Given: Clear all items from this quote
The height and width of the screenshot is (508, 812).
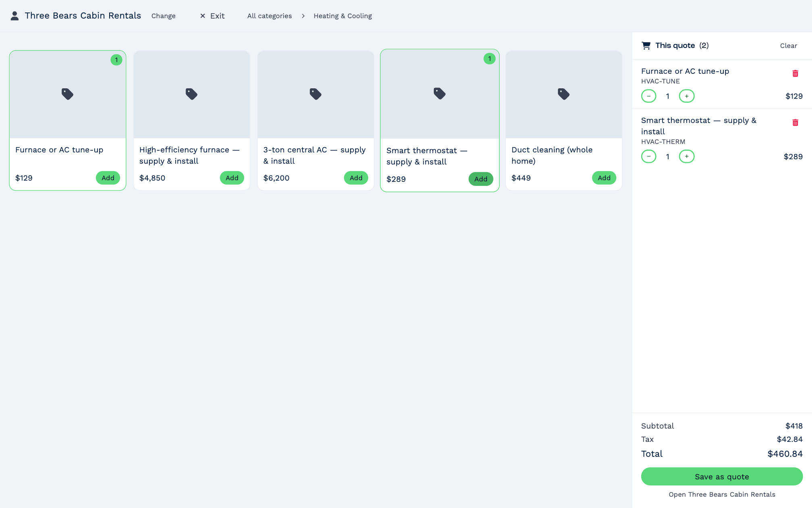Looking at the screenshot, I should [x=788, y=46].
